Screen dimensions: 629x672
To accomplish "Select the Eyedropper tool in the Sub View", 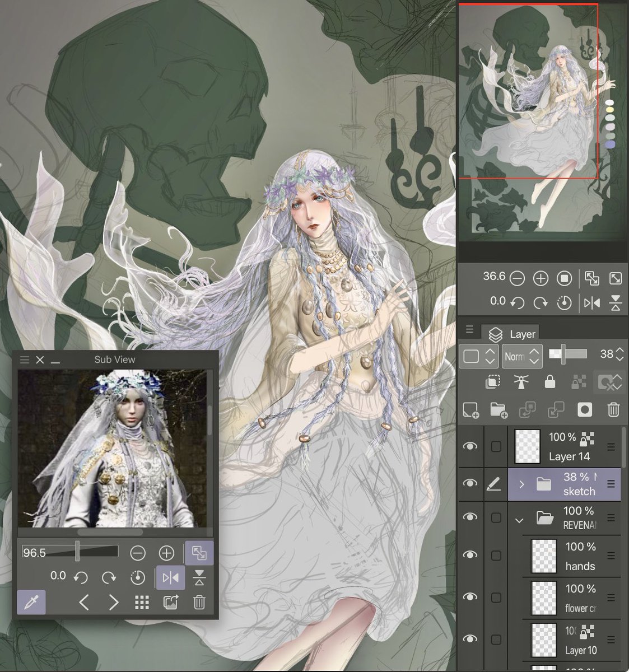I will click(x=31, y=603).
